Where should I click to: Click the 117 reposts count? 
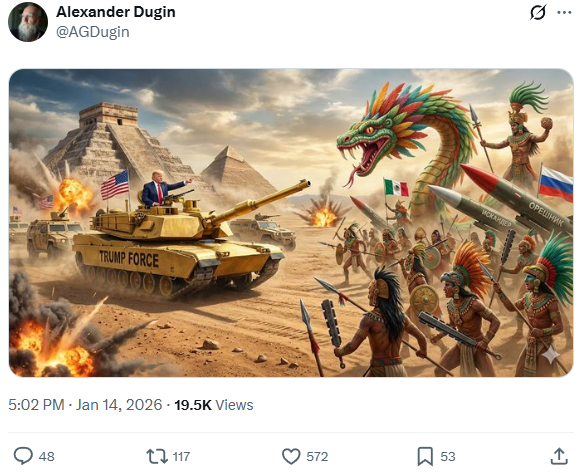pyautogui.click(x=181, y=457)
